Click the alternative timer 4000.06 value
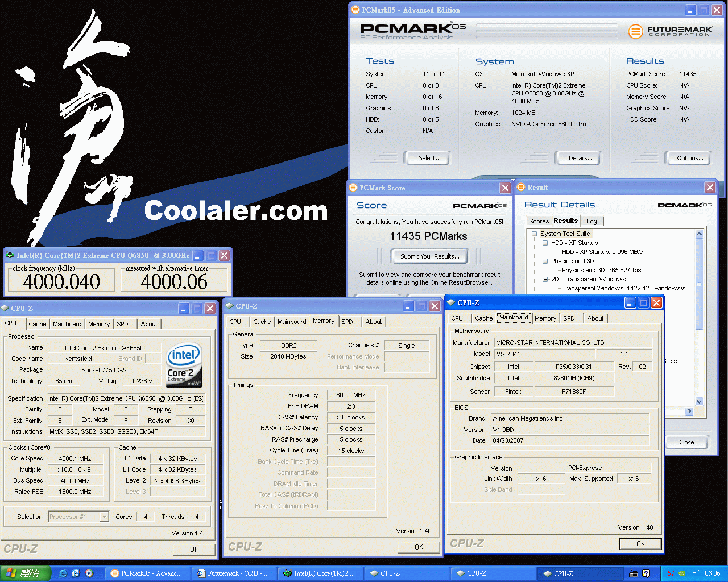 [174, 282]
